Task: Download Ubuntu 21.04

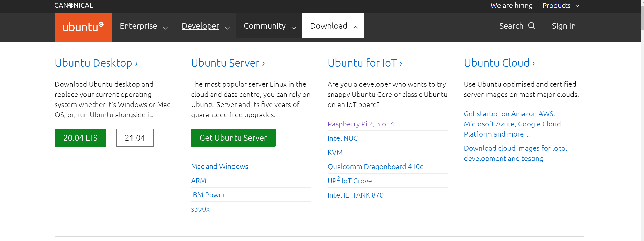Action: tap(135, 138)
